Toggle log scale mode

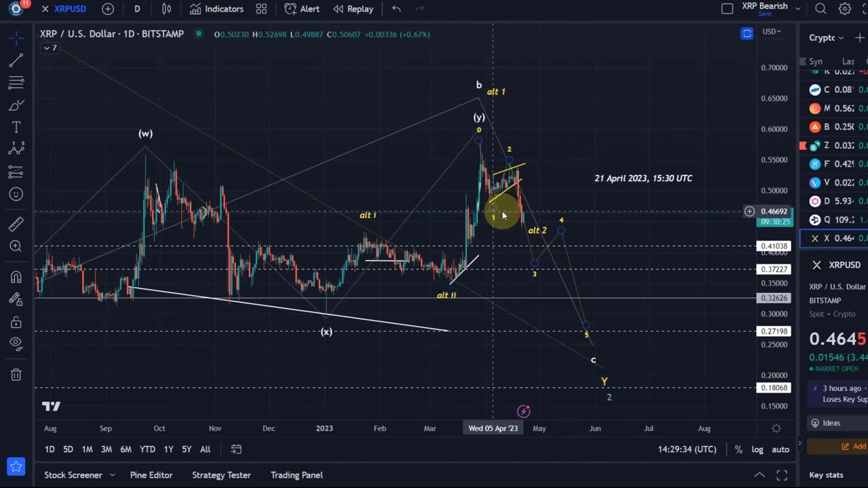click(757, 449)
